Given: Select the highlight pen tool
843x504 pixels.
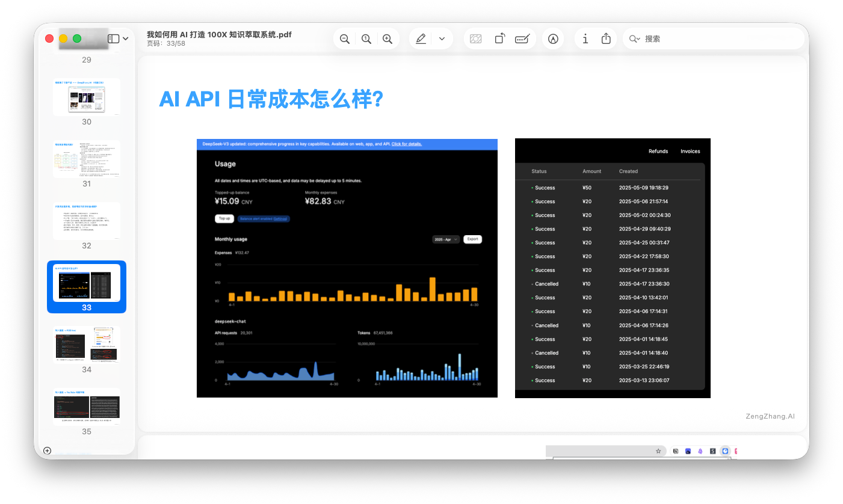Looking at the screenshot, I should (x=421, y=38).
